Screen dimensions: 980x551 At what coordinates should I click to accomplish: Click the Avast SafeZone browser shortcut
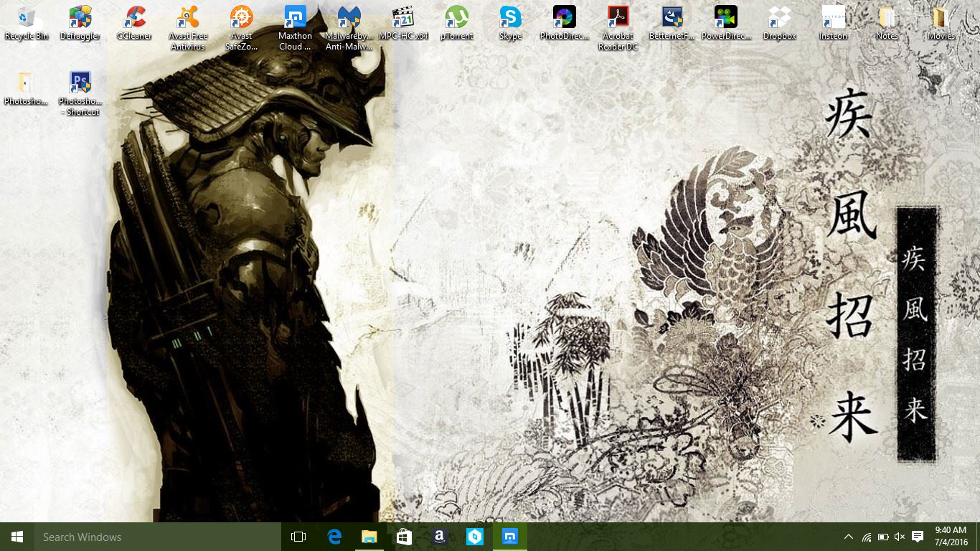[x=241, y=28]
